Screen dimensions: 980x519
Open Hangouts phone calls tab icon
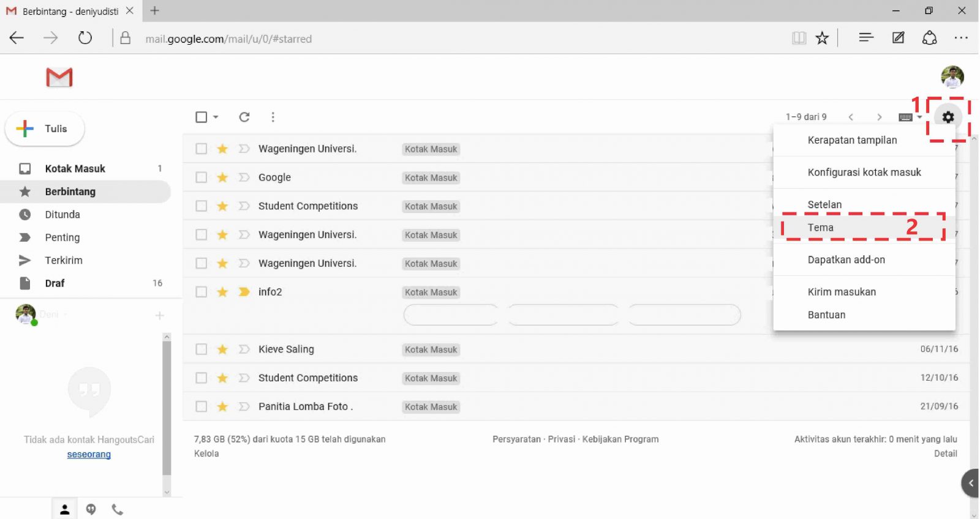click(117, 509)
